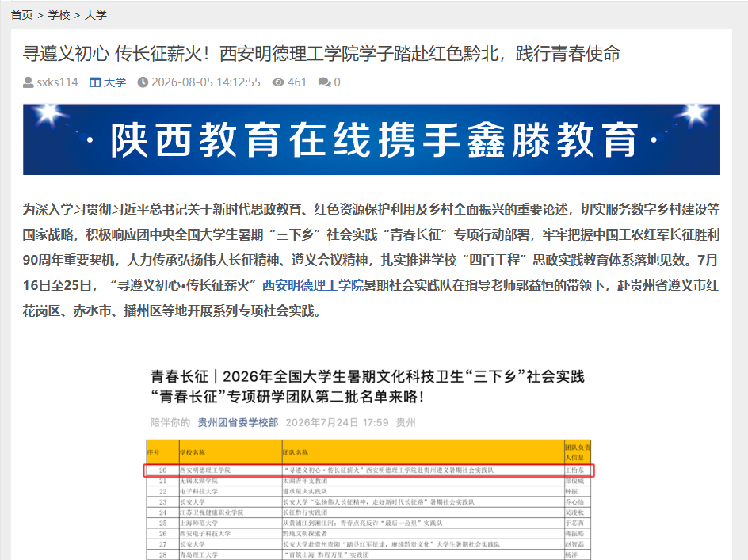The width and height of the screenshot is (748, 560).
Task: Open the 大学 category link under title
Action: pyautogui.click(x=114, y=82)
